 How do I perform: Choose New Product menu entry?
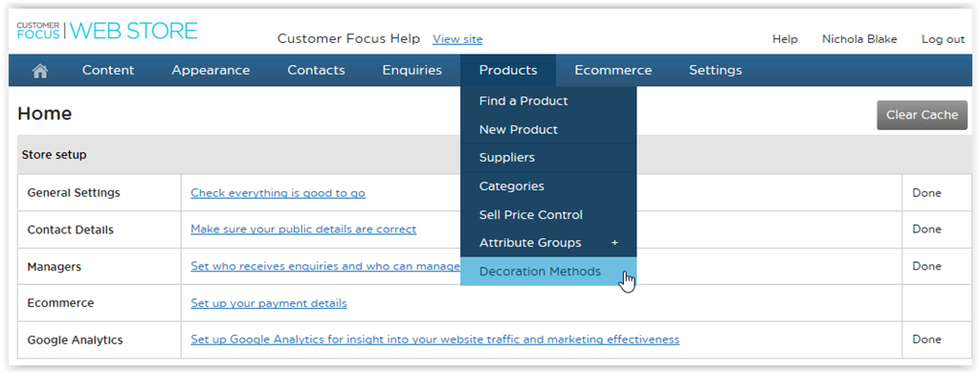[x=548, y=129]
